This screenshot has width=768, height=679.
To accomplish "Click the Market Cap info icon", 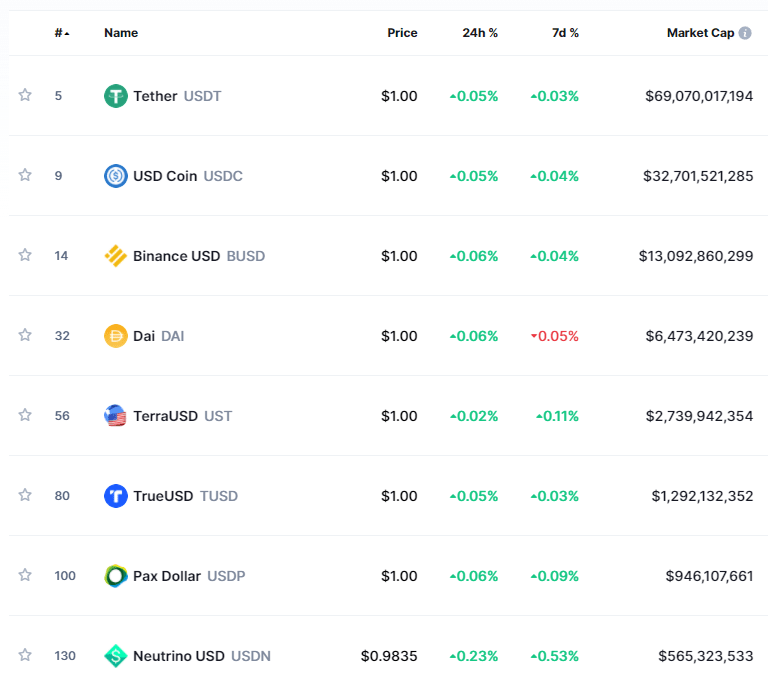I will pos(745,33).
